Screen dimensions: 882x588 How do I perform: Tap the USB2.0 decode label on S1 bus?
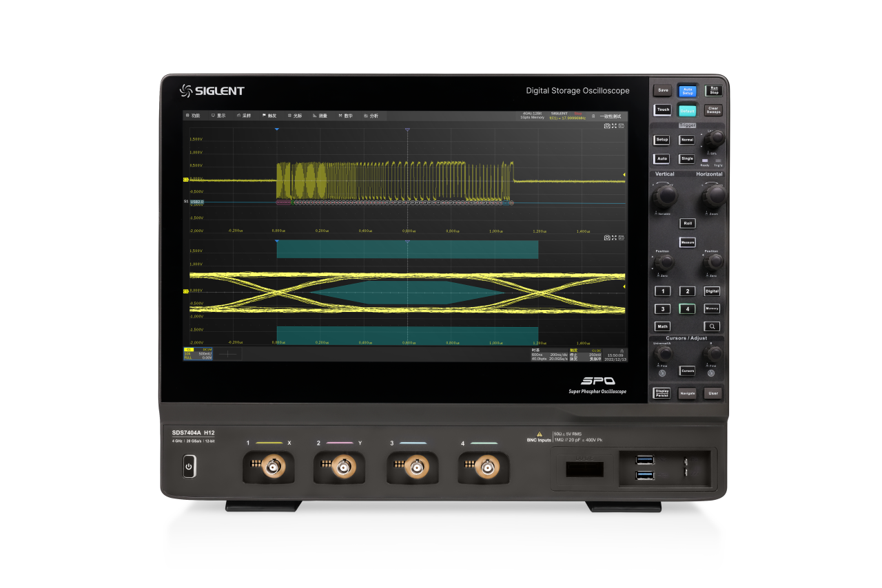(x=196, y=202)
